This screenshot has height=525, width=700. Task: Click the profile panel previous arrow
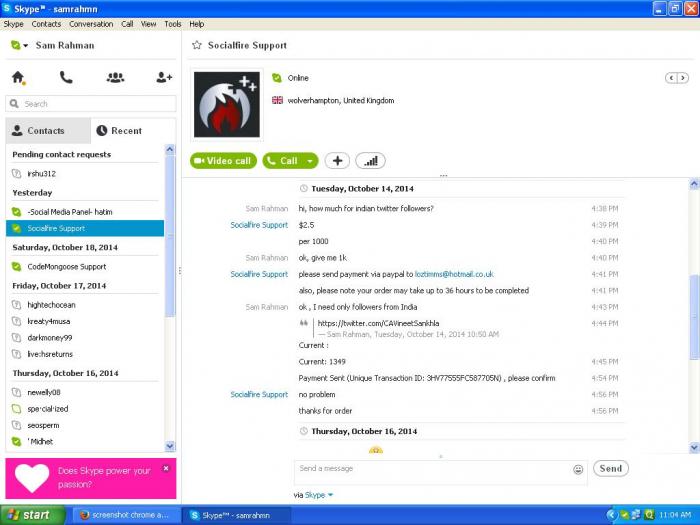[671, 78]
